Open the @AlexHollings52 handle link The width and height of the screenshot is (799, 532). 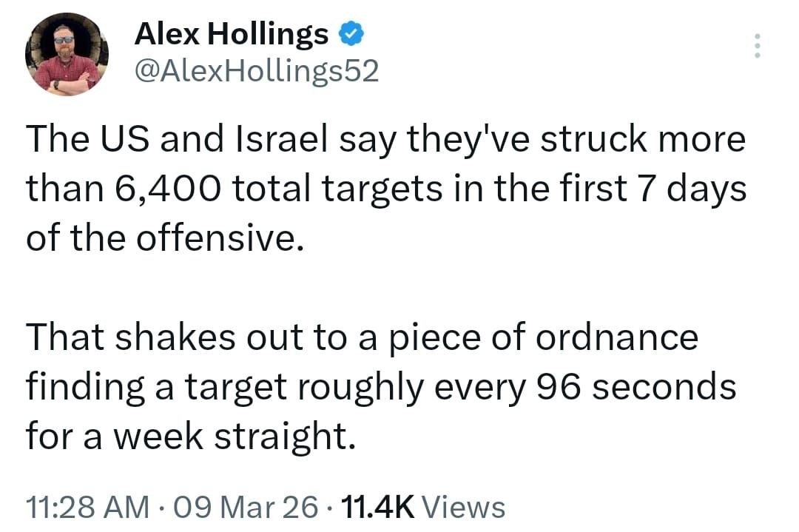(x=256, y=71)
